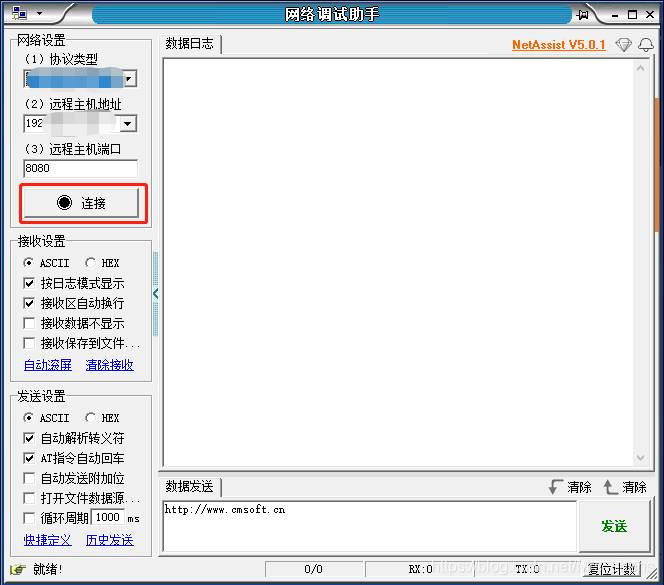Click the RX:0 status counter
Viewport: 664px width, 585px height.
coord(420,569)
